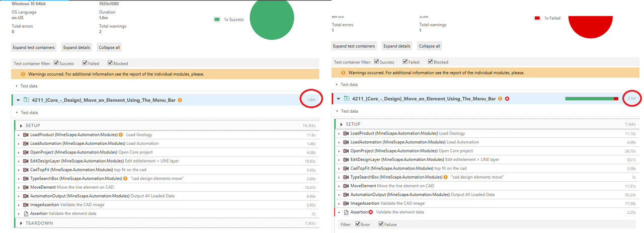
Task: Click MoveElement row text in failed report
Action: 392,186
